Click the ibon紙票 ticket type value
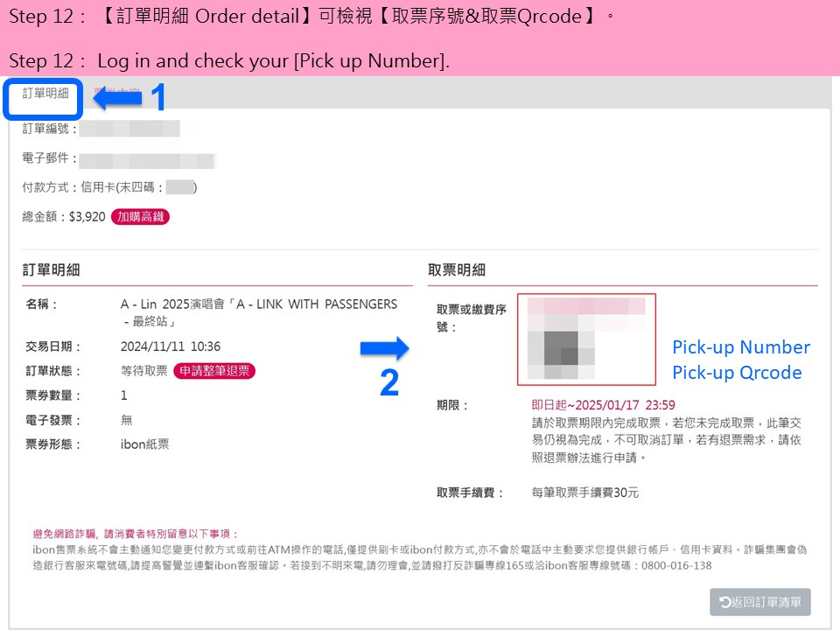Screen dimensions: 840x630 (144, 444)
